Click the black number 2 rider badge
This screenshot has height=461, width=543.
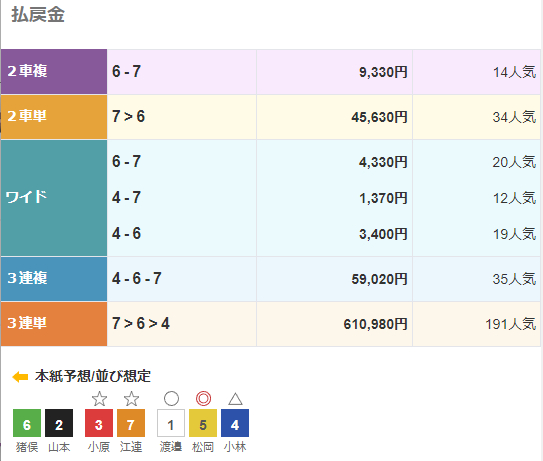pos(59,423)
